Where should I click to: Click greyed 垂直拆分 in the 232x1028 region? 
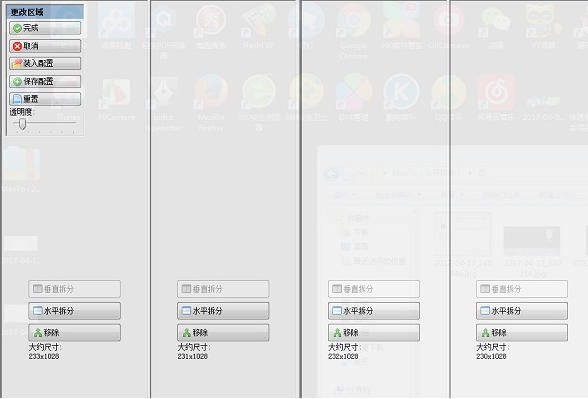(x=374, y=289)
